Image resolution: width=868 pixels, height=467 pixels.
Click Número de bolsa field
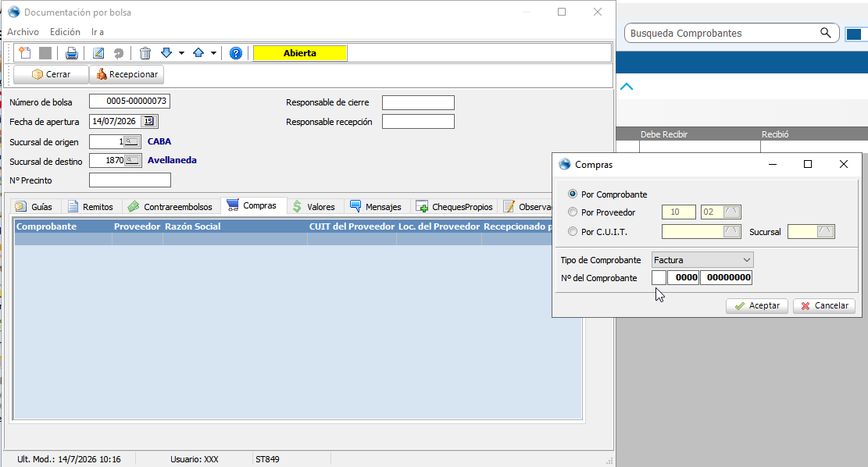[x=130, y=102]
